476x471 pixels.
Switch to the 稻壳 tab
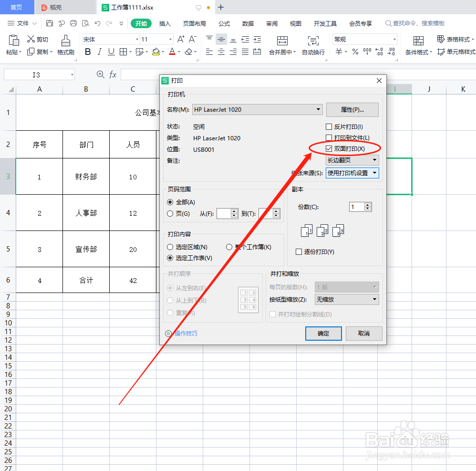point(65,7)
